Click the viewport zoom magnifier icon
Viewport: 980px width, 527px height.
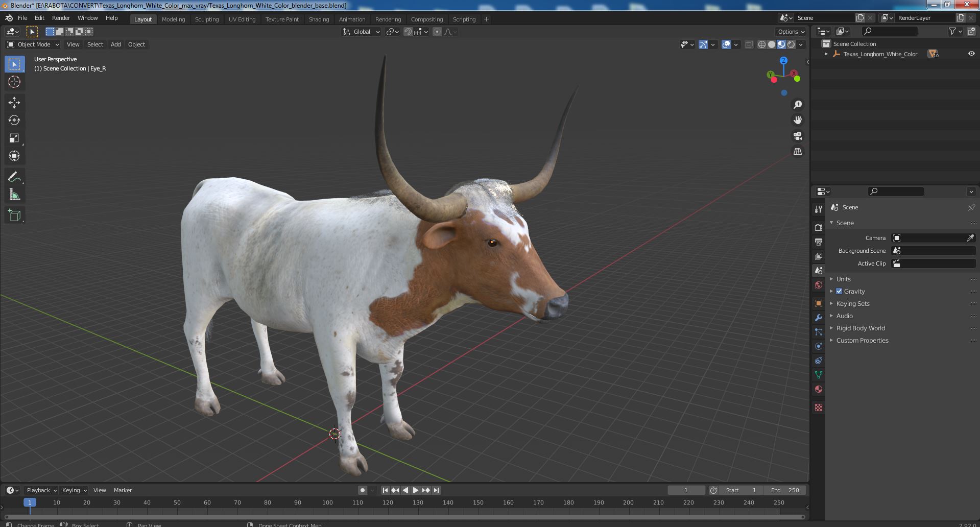797,105
